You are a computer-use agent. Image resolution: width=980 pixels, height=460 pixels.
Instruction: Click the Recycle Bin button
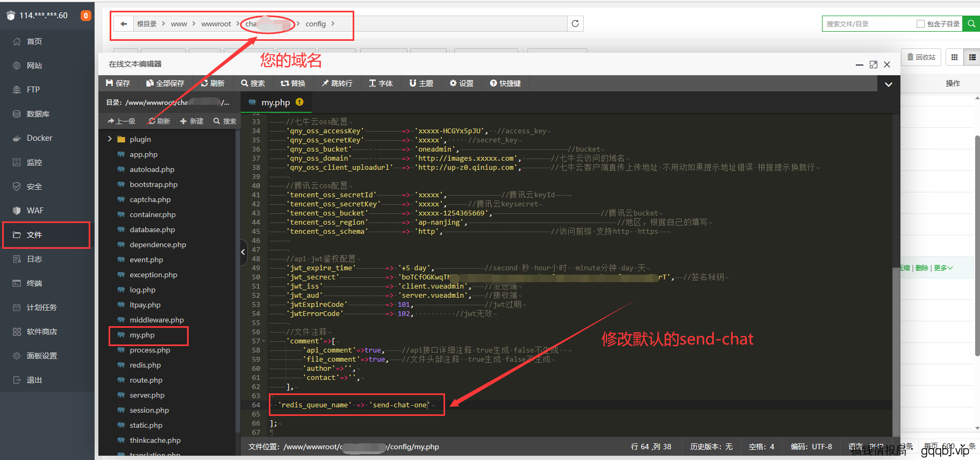tap(921, 57)
